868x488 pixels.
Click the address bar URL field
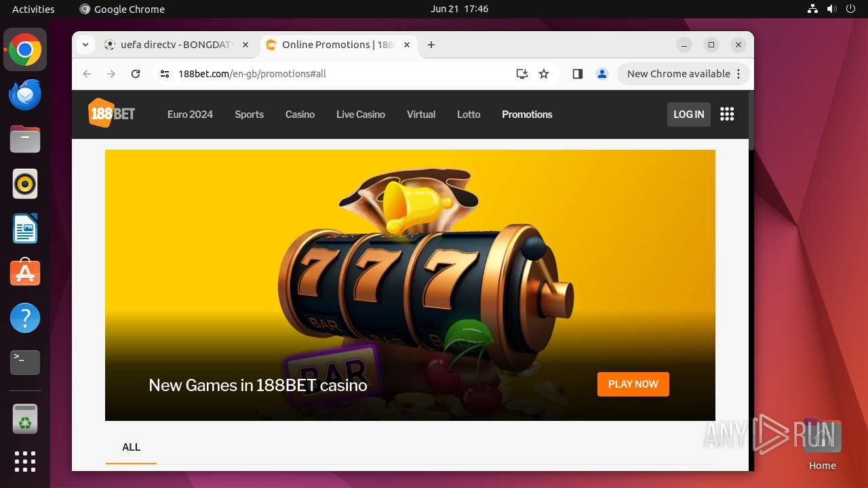(x=339, y=74)
